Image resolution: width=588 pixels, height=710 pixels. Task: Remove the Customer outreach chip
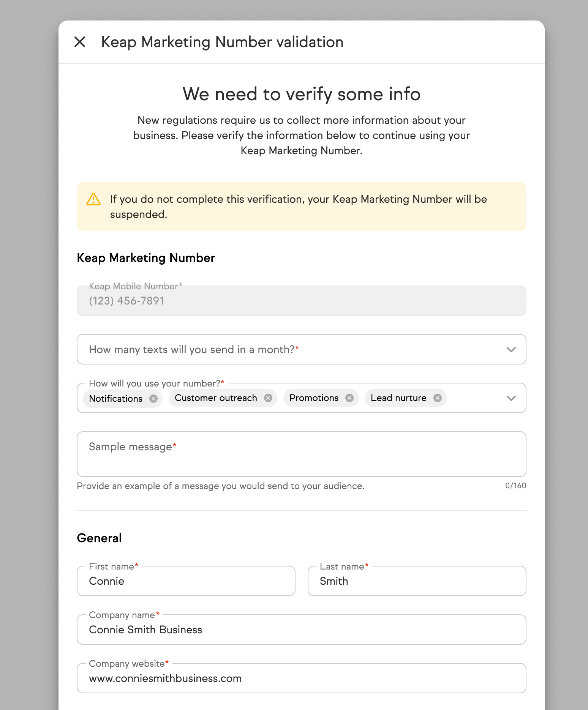point(268,398)
